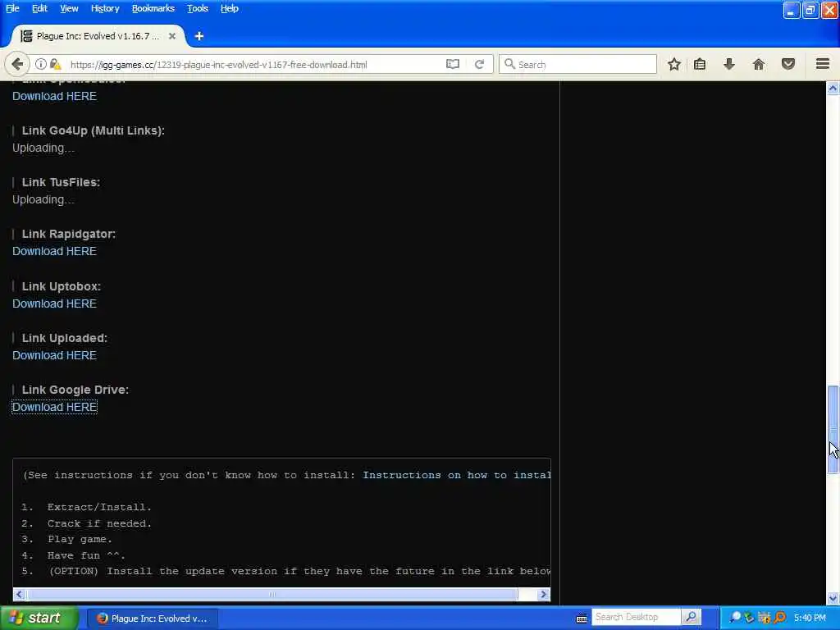Open the Windows start menu
The height and width of the screenshot is (630, 840).
click(x=39, y=619)
